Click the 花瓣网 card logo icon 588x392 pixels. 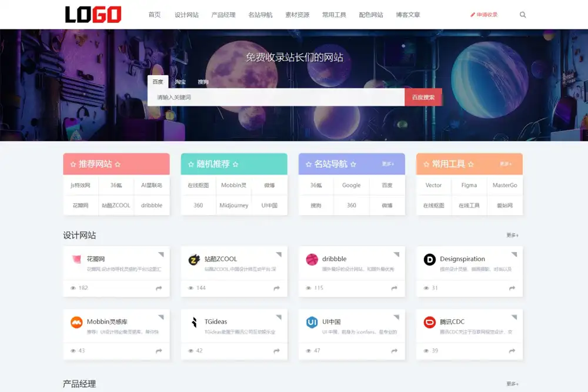click(x=76, y=259)
